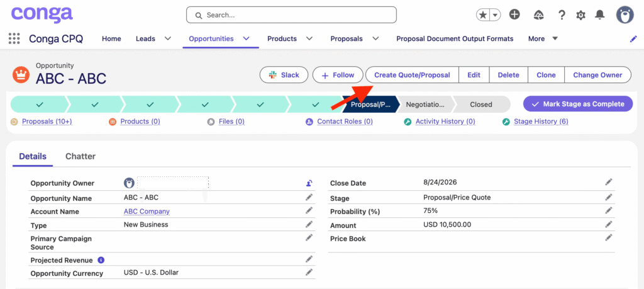This screenshot has height=289, width=644.
Task: Open the Global Actions plus icon
Action: pos(514,14)
